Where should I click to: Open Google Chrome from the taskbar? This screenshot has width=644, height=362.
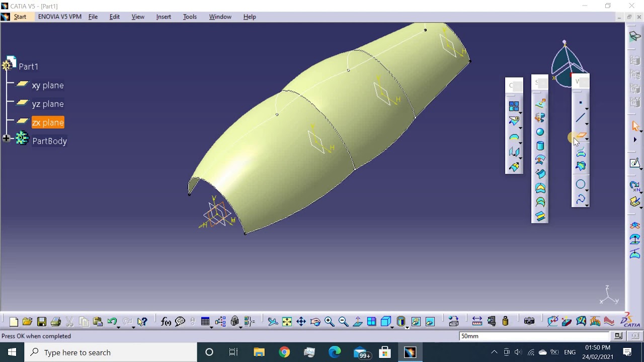[x=284, y=352]
